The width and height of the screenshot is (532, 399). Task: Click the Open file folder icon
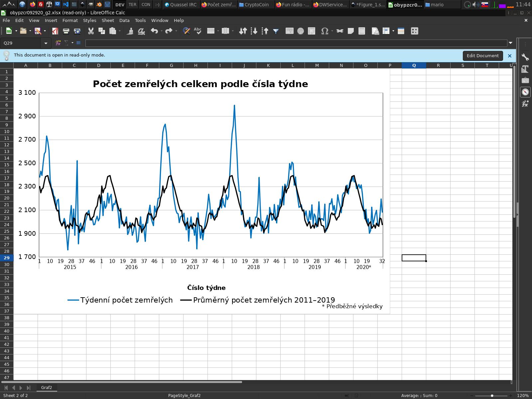click(x=23, y=31)
